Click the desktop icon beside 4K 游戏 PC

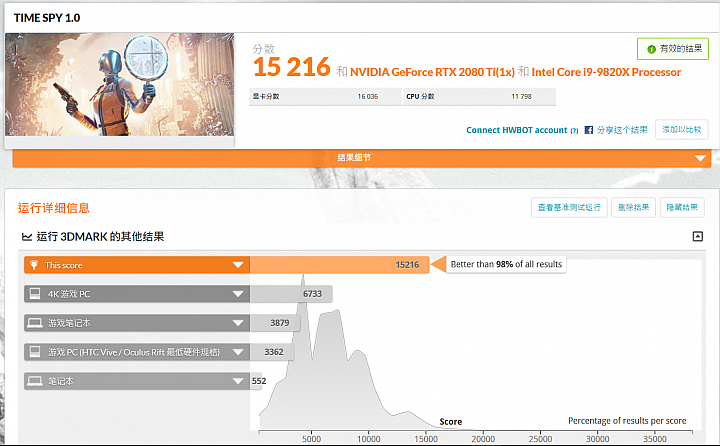pos(35,294)
